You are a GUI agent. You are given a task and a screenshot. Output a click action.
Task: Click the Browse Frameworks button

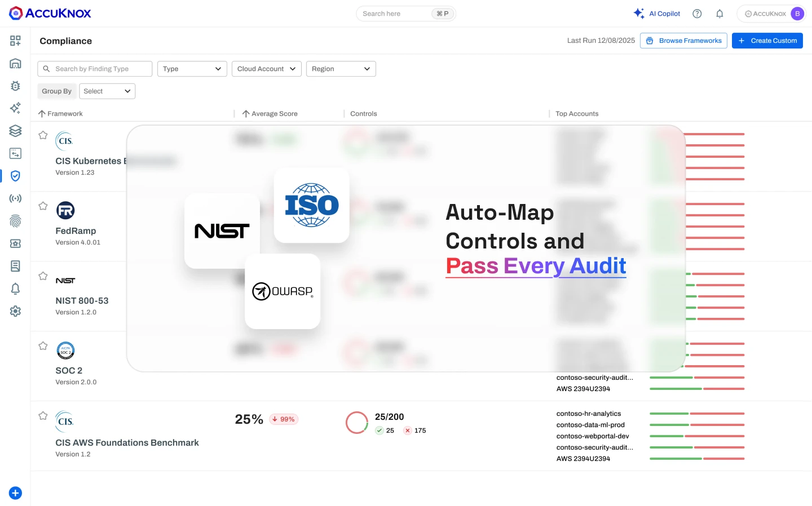click(683, 41)
